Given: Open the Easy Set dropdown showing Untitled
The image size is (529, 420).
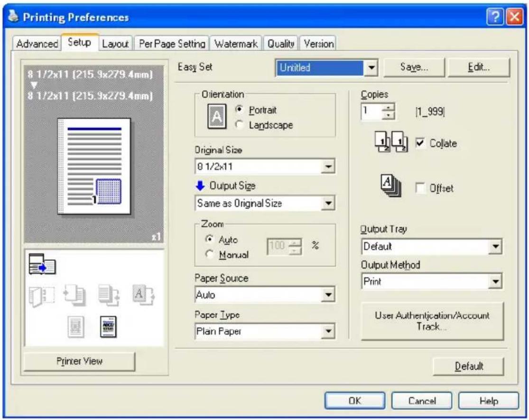Looking at the screenshot, I should pyautogui.click(x=326, y=68).
